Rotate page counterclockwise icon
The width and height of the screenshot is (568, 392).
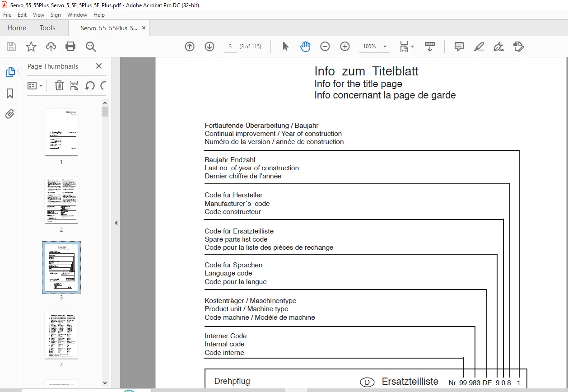[90, 85]
